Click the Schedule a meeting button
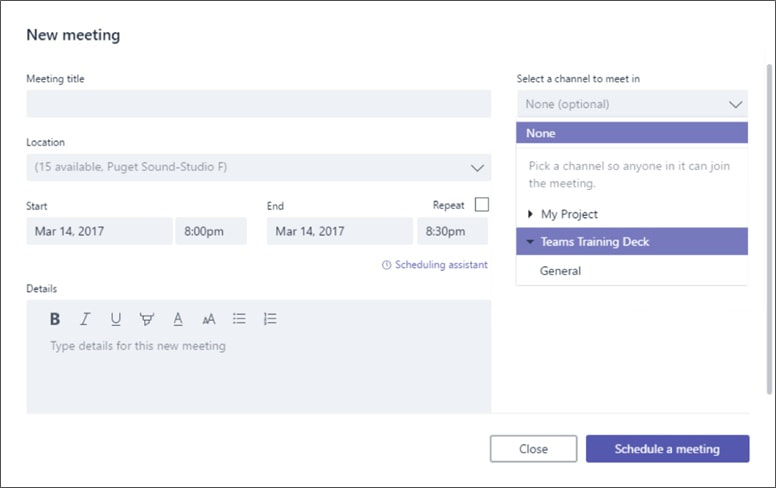Screen dimensions: 776x488 point(668,449)
